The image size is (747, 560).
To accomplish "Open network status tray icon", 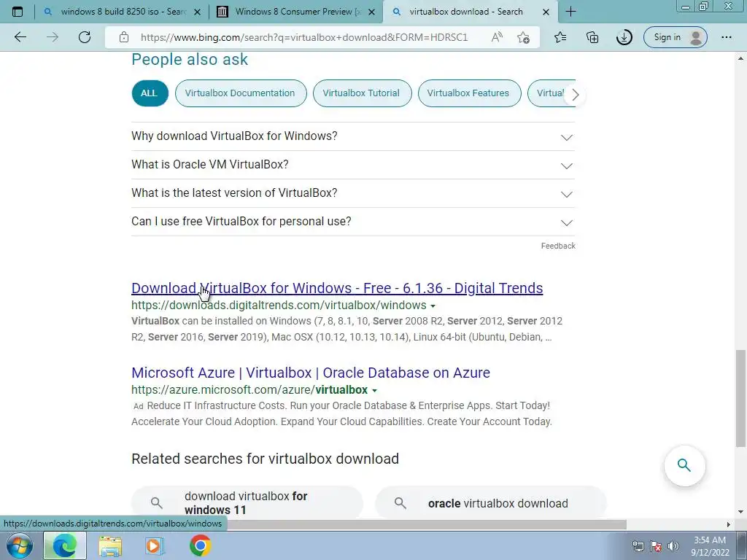I will (638, 546).
